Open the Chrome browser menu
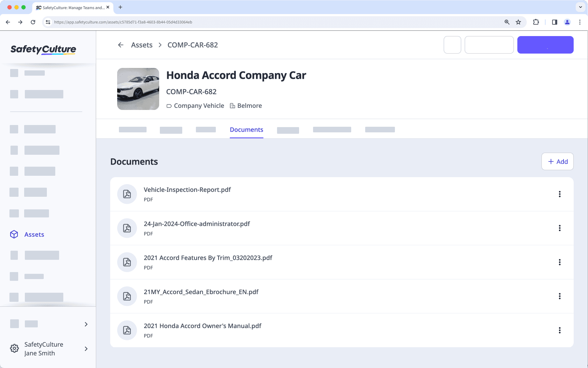Viewport: 588px width, 368px height. coord(580,22)
